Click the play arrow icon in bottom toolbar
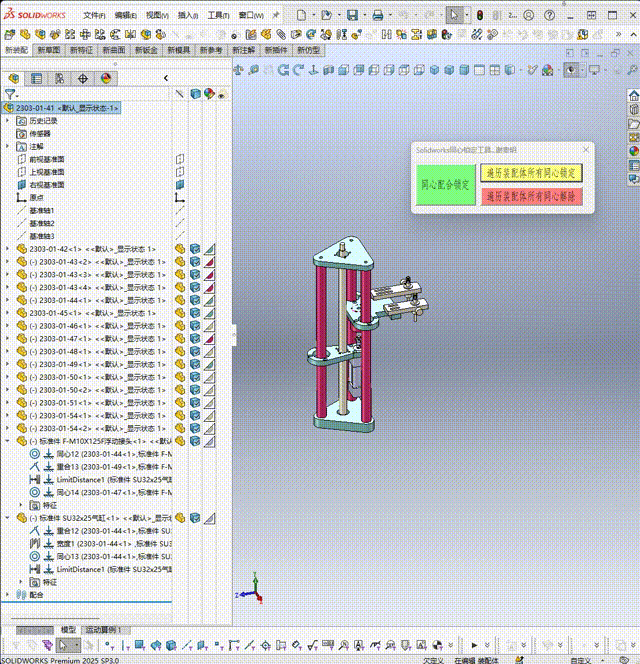The width and height of the screenshot is (640, 664). 474,645
